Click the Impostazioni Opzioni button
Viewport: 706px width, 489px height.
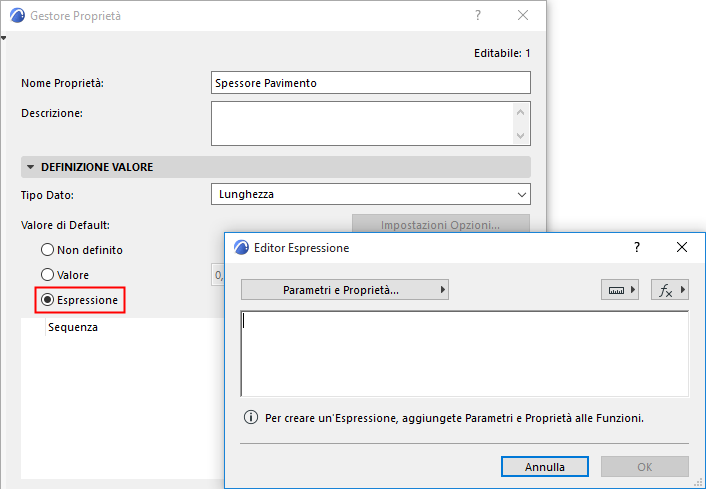(440, 225)
